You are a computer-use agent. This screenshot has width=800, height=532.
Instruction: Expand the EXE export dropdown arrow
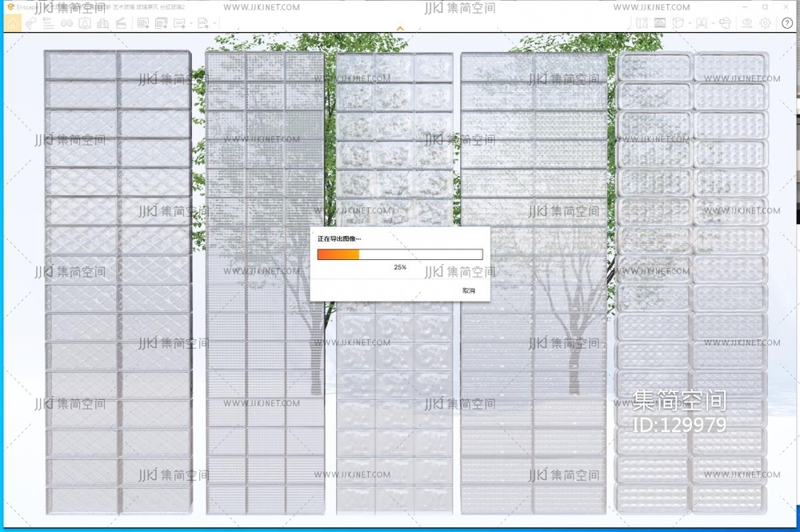pyautogui.click(x=214, y=24)
